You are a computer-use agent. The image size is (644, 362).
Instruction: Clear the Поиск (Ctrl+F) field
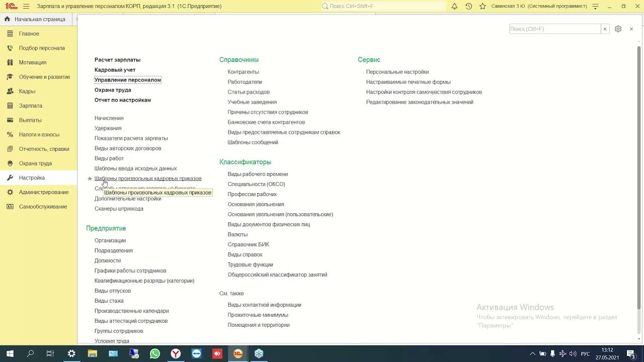tap(605, 29)
